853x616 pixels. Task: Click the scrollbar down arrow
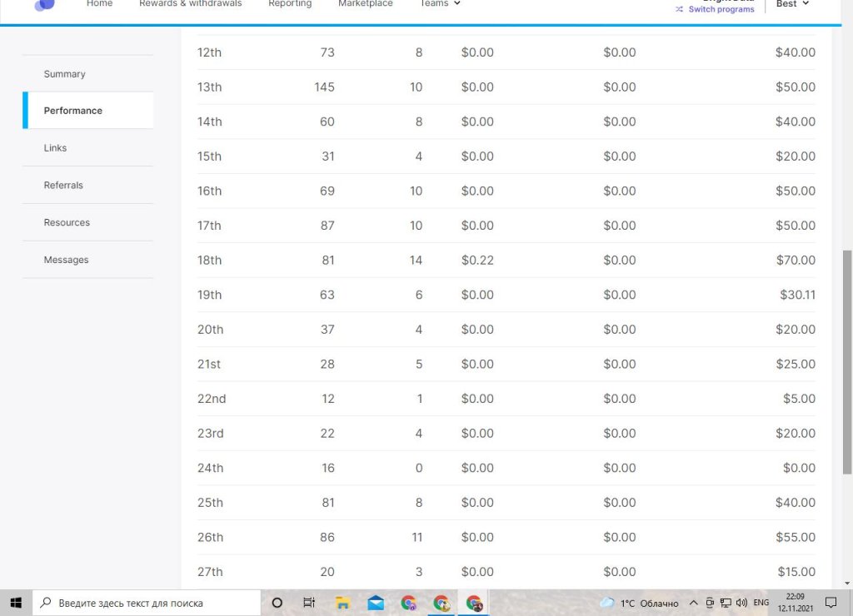point(847,584)
